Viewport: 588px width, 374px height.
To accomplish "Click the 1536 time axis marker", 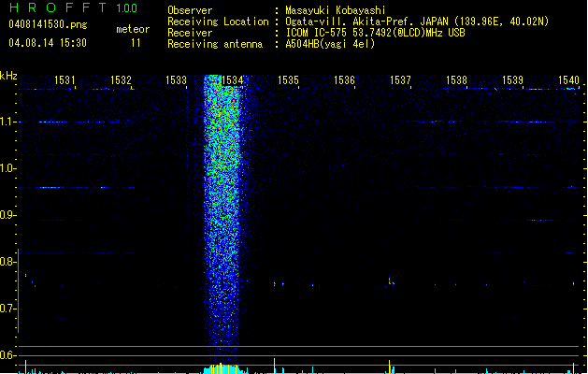I will [x=344, y=80].
